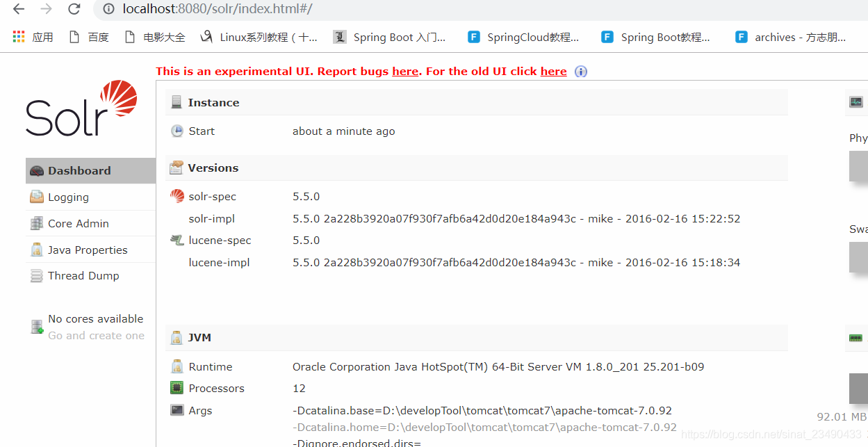Viewport: 868px width, 447px height.
Task: Click the Instance section heading
Action: click(213, 102)
